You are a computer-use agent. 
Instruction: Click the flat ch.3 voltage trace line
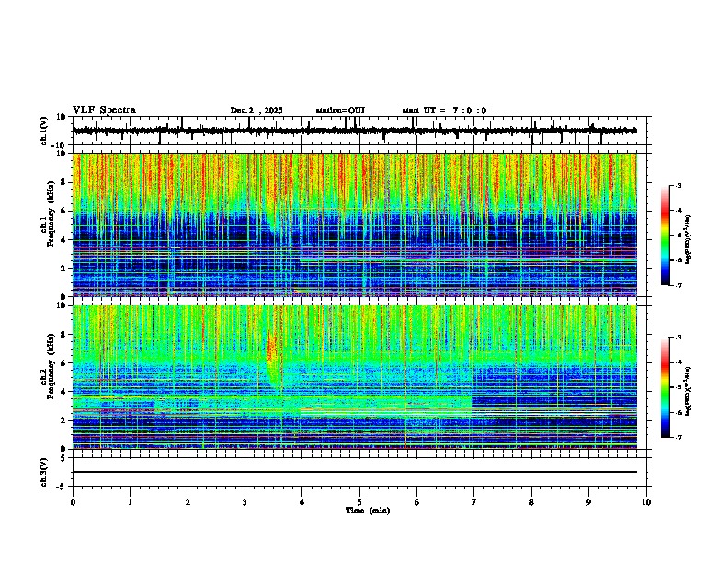click(x=354, y=472)
